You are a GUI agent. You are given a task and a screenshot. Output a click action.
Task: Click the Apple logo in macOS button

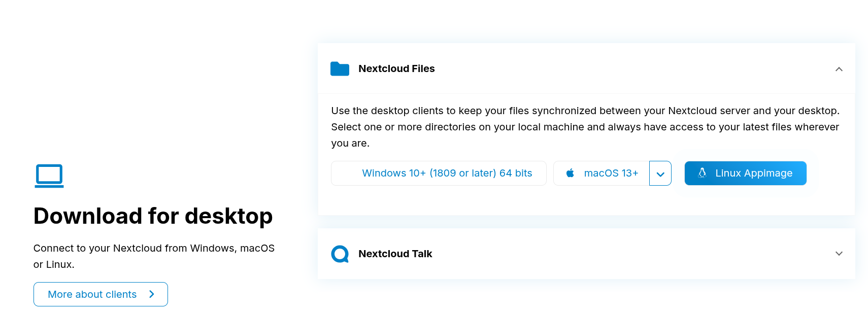tap(570, 173)
